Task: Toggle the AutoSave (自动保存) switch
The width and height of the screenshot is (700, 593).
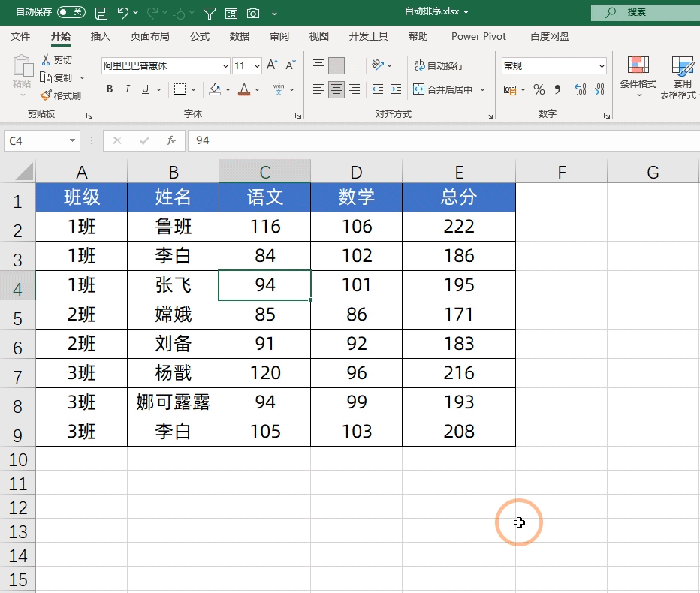Action: click(x=71, y=12)
